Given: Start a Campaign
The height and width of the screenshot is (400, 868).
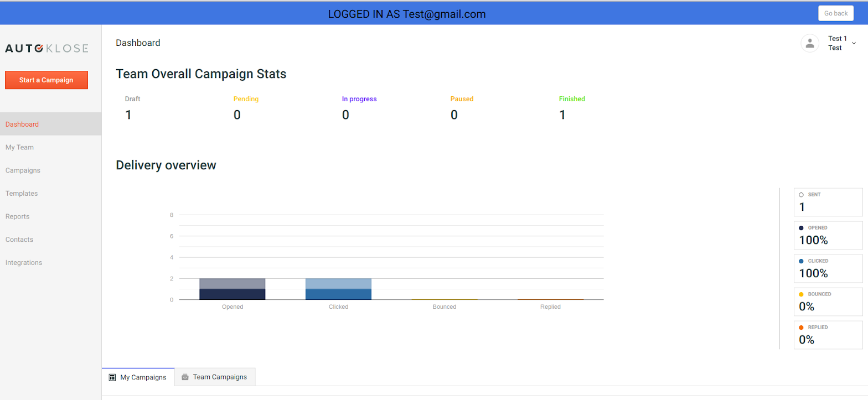Looking at the screenshot, I should coord(46,80).
